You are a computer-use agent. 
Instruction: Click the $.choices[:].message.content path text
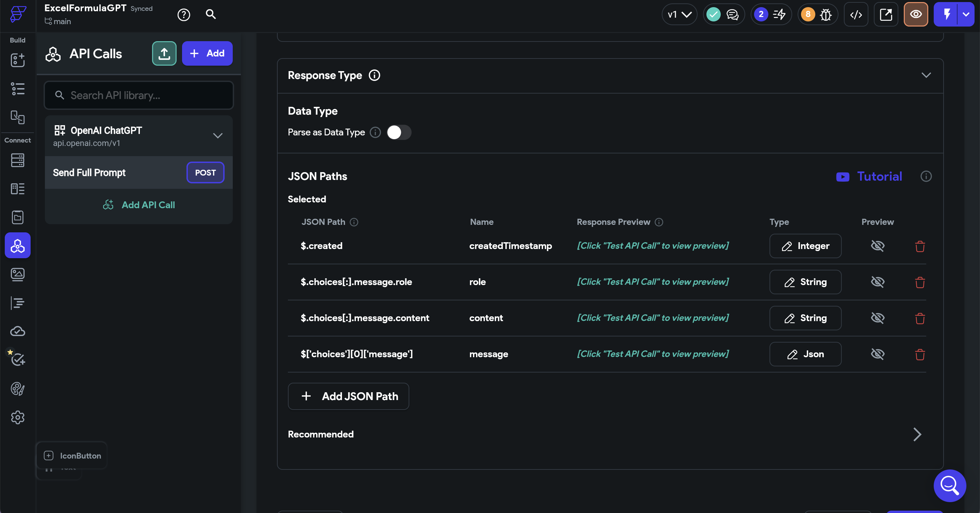[365, 318]
